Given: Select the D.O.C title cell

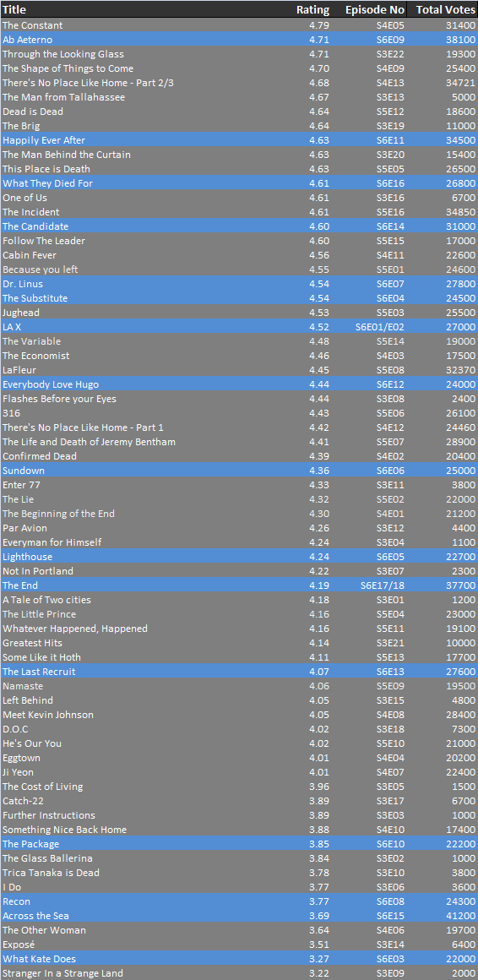Looking at the screenshot, I should click(x=15, y=729).
